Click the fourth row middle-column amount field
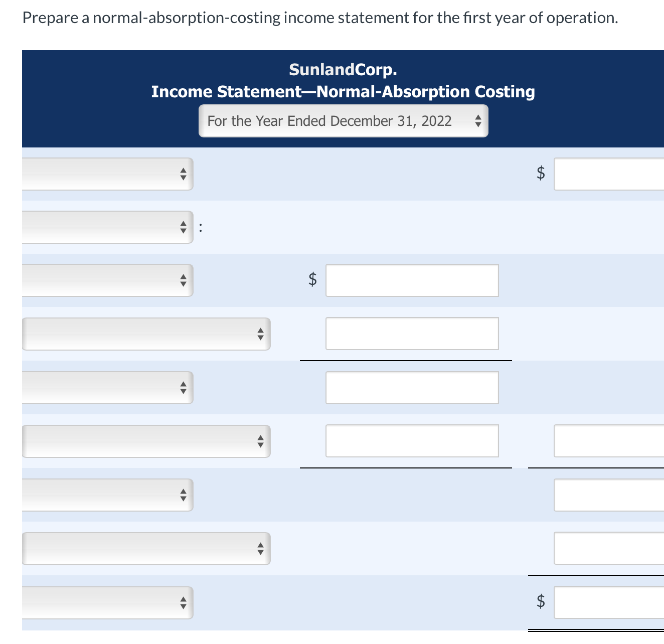 pyautogui.click(x=412, y=334)
